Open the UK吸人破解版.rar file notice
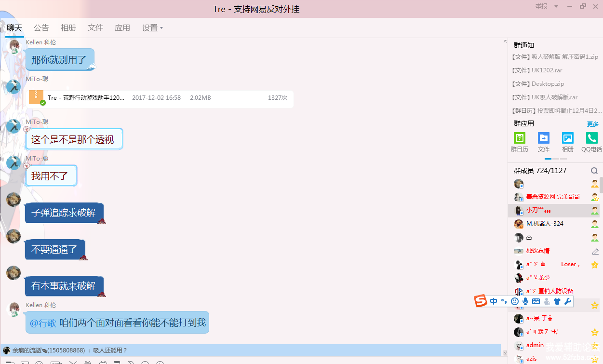603x364 pixels. [x=545, y=97]
